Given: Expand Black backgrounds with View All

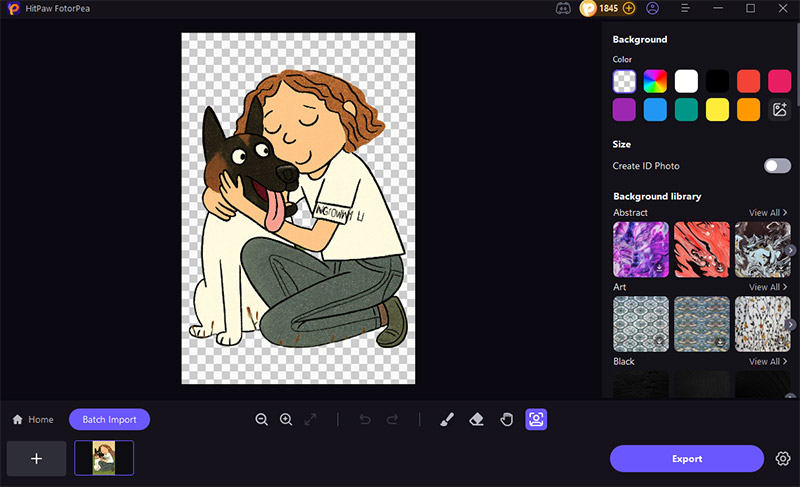Looking at the screenshot, I should 769,362.
